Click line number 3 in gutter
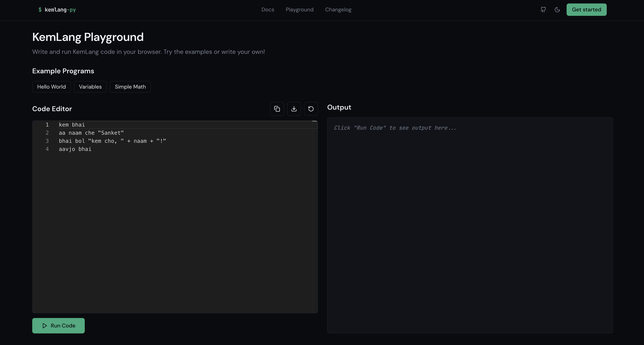Viewport: 644px width, 345px height. click(x=47, y=141)
